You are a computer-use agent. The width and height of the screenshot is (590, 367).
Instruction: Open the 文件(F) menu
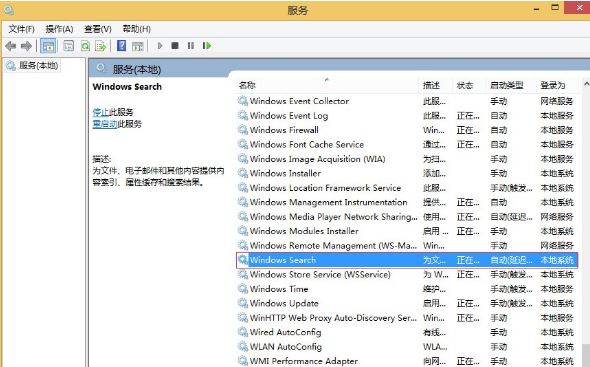point(21,29)
